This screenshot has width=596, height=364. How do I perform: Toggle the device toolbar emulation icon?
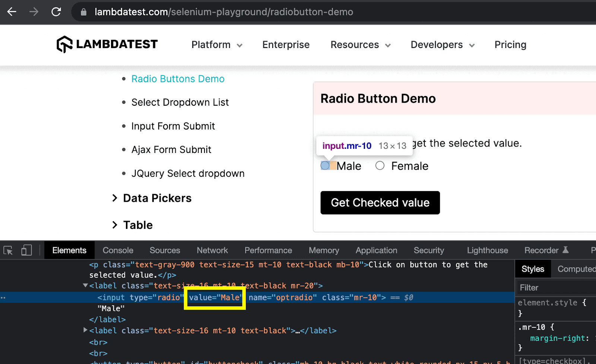[26, 250]
